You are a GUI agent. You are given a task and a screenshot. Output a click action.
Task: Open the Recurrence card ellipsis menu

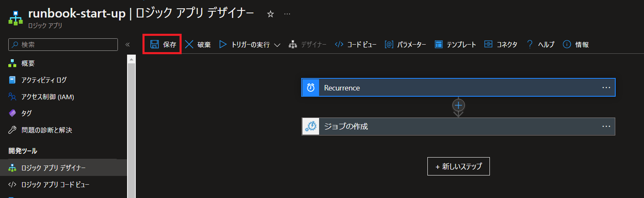tap(606, 88)
